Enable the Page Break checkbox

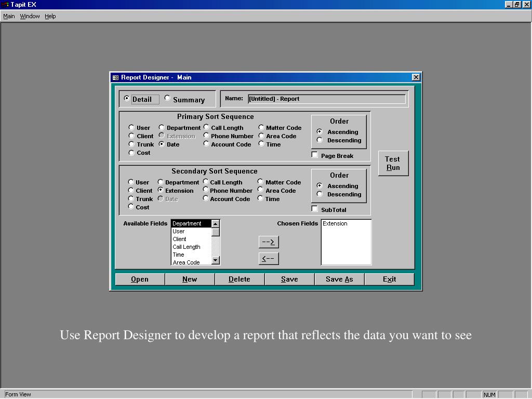pyautogui.click(x=314, y=155)
